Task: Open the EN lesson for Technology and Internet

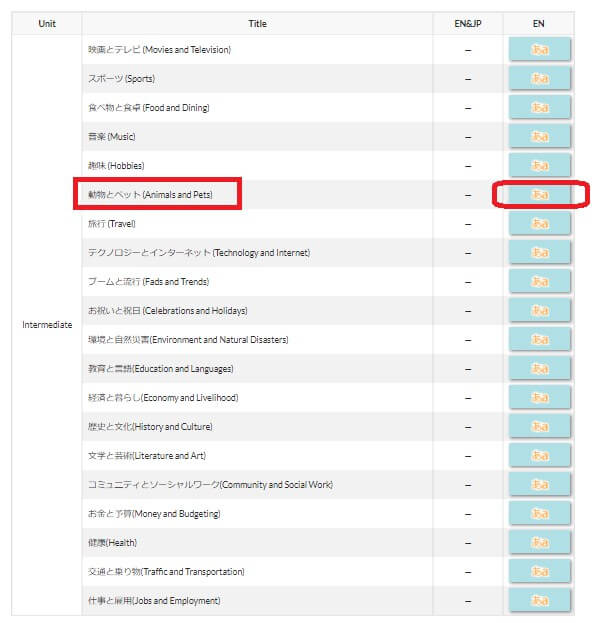Action: [540, 252]
